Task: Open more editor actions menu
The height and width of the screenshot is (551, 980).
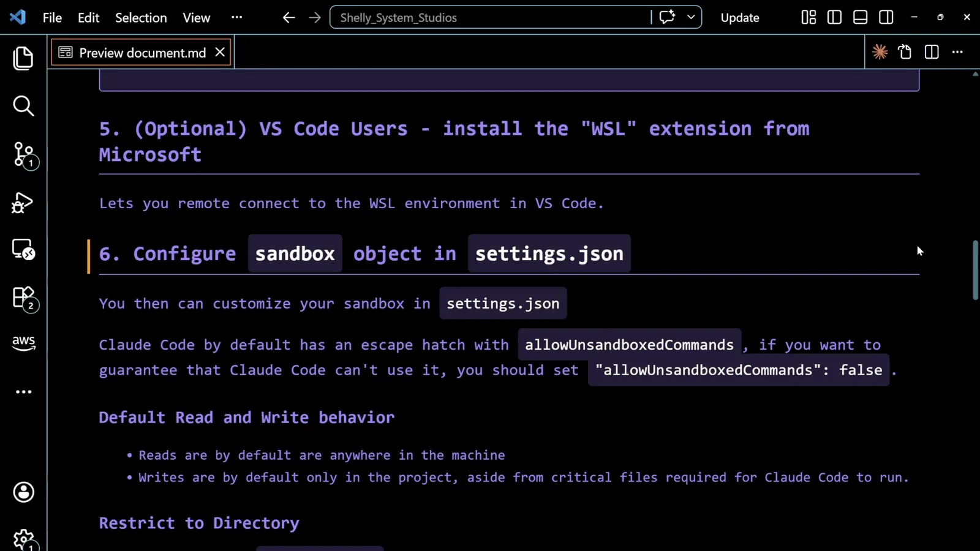Action: pyautogui.click(x=957, y=52)
